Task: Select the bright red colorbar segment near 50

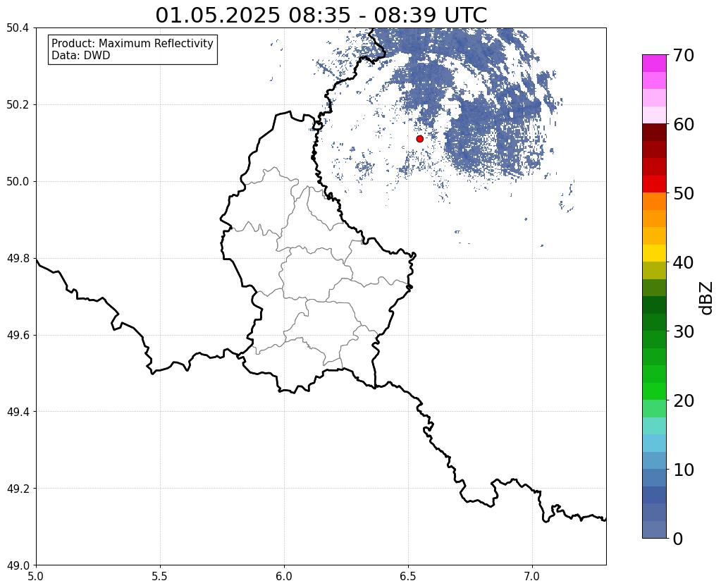Action: [x=654, y=184]
